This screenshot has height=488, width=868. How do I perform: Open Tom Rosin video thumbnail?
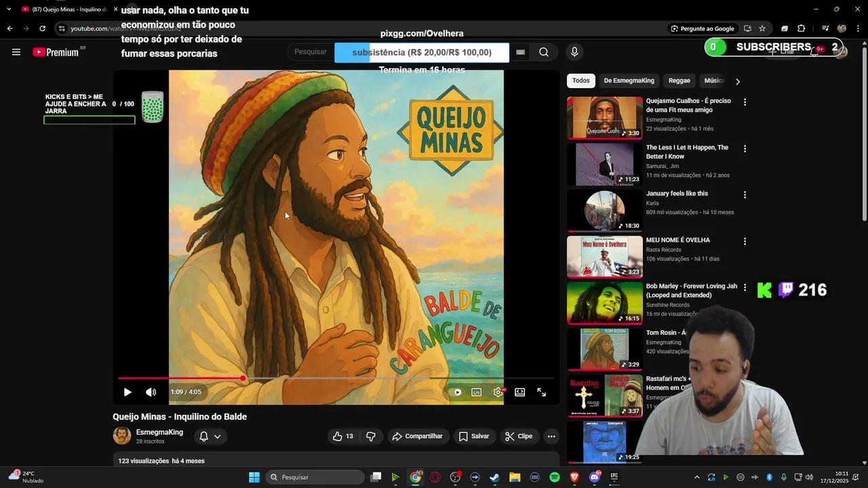click(x=604, y=349)
